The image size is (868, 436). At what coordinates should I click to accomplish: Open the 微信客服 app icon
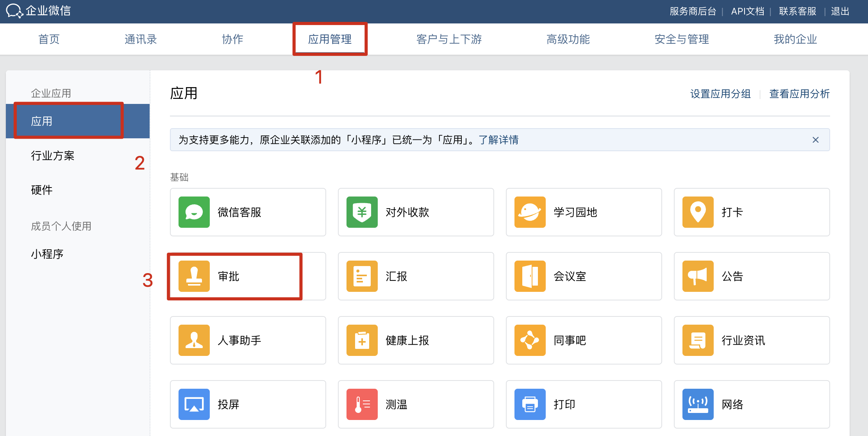[x=194, y=212]
